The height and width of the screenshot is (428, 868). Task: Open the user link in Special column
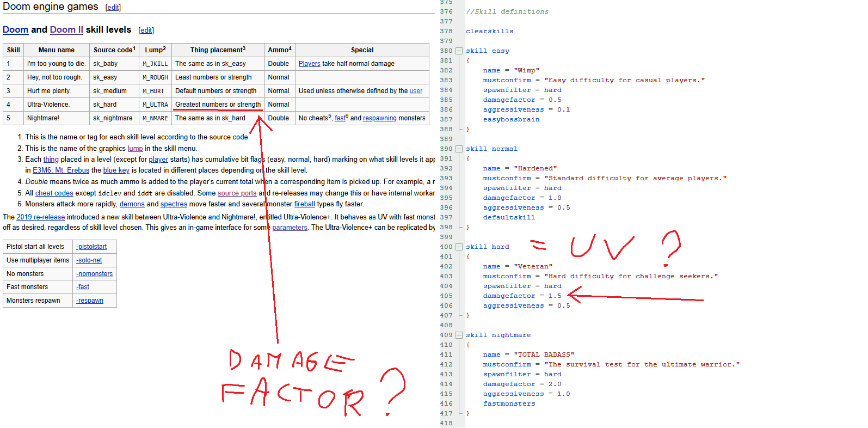pos(416,91)
